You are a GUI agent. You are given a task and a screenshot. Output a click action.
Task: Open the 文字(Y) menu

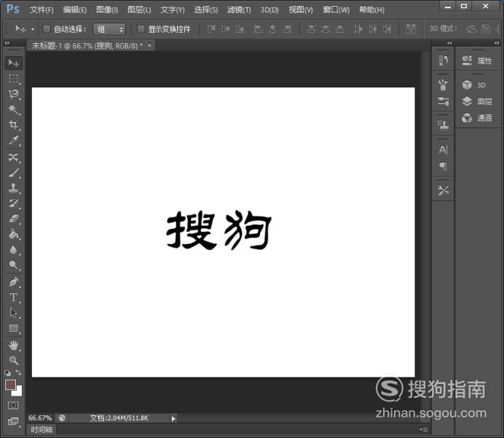coord(173,9)
